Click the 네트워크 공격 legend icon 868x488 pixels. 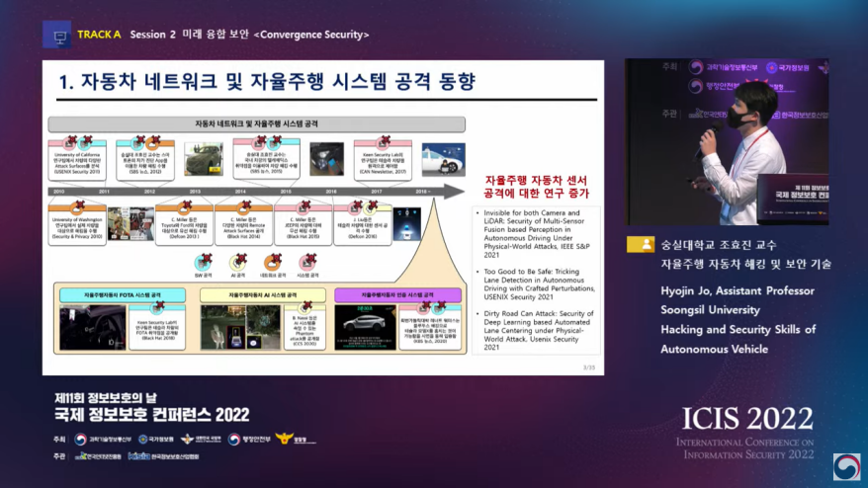point(272,262)
